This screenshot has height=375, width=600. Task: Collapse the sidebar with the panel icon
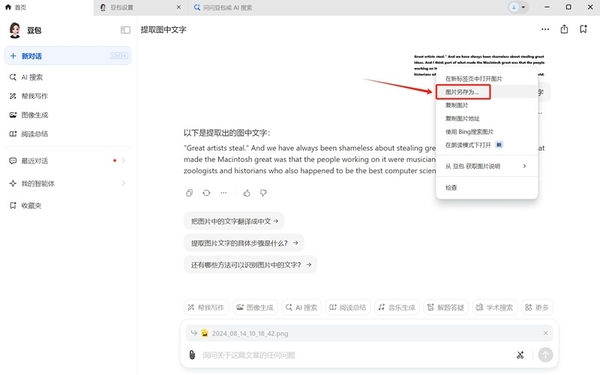pos(126,30)
